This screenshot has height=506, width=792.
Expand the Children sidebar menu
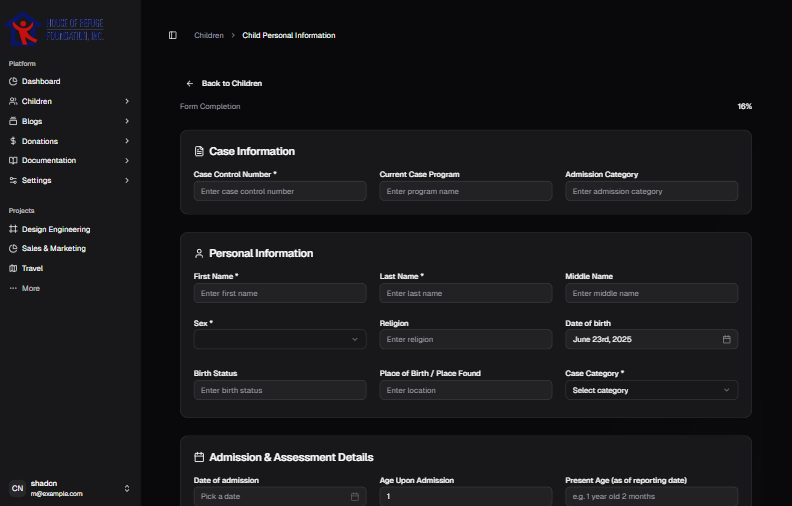[x=127, y=101]
